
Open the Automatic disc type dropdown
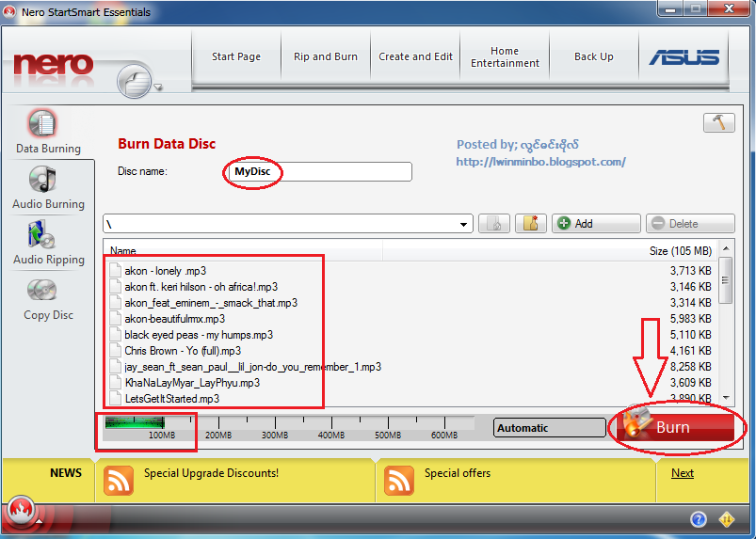549,428
